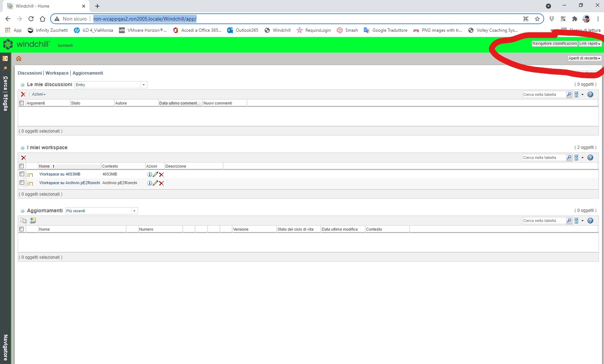Delete Workspace su 4053MB using the red X
604x364 pixels.
[161, 174]
